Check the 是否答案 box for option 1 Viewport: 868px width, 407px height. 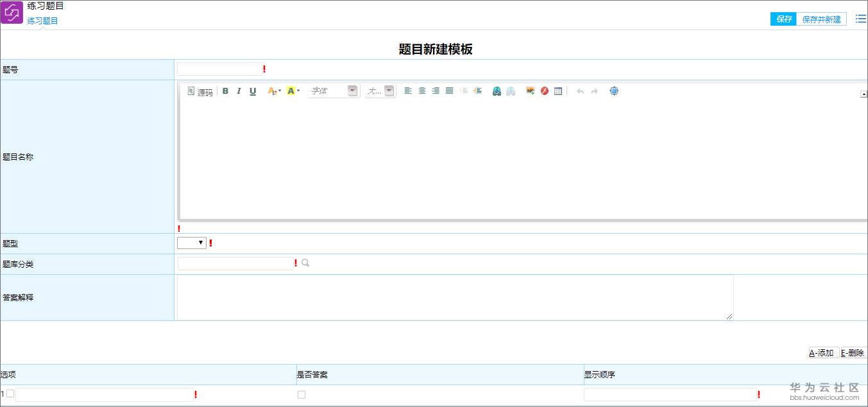(301, 395)
